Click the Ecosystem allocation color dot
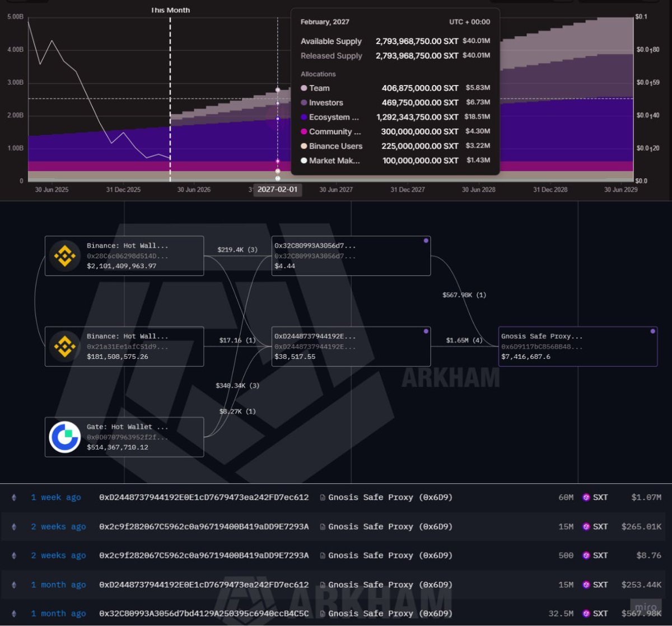 304,117
